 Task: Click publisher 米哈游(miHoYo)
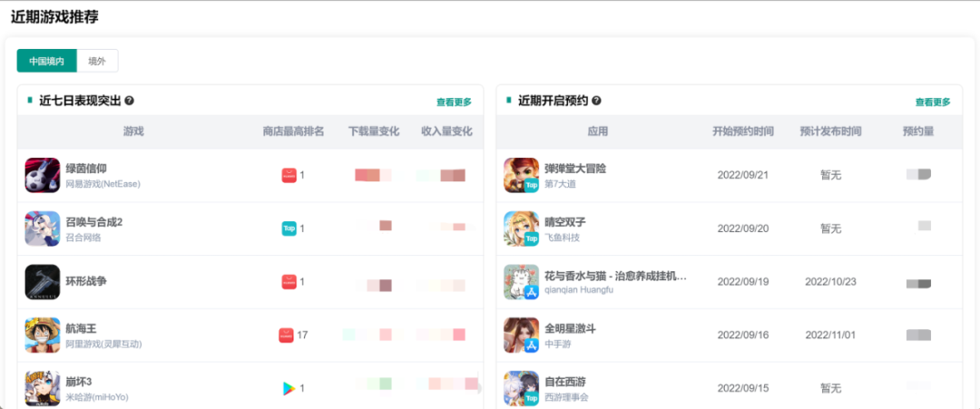pyautogui.click(x=97, y=397)
